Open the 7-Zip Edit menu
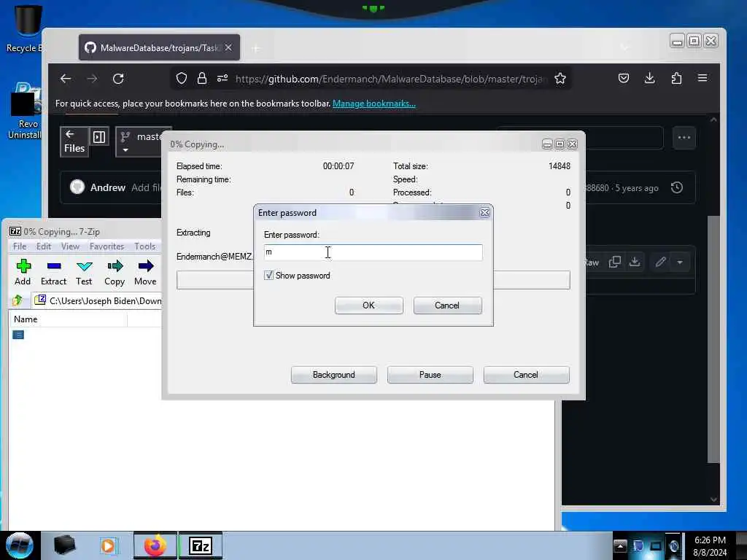The width and height of the screenshot is (747, 560). pyautogui.click(x=43, y=246)
